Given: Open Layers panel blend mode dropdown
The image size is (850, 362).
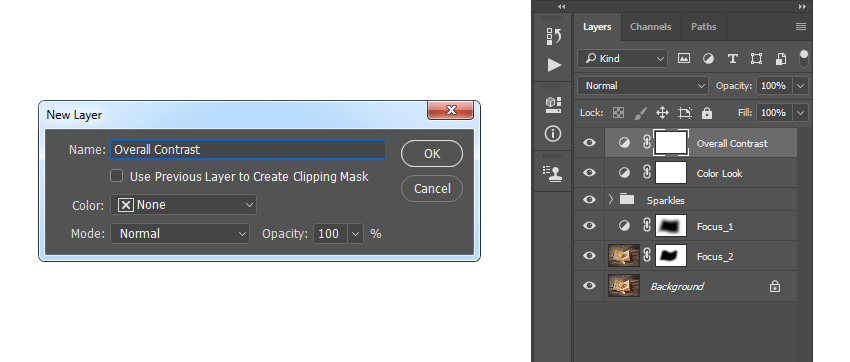Looking at the screenshot, I should 643,86.
